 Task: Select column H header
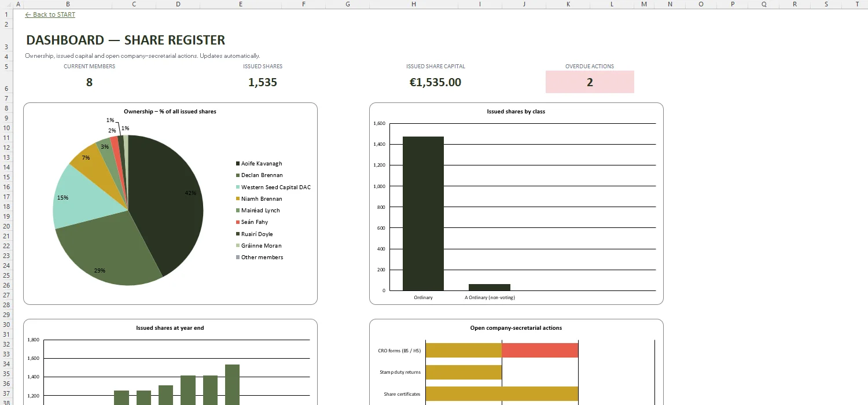[x=414, y=4]
